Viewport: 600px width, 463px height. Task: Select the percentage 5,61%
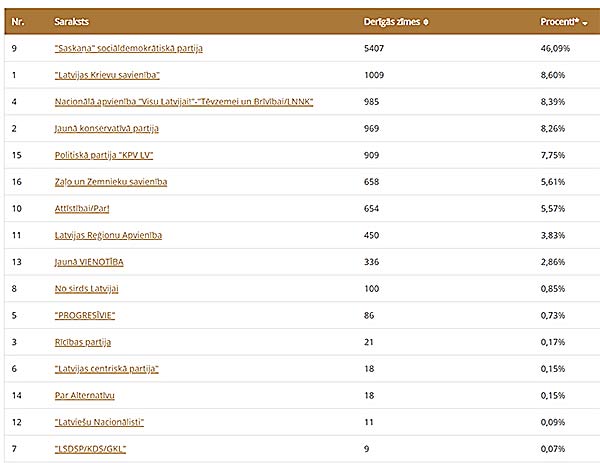point(553,182)
